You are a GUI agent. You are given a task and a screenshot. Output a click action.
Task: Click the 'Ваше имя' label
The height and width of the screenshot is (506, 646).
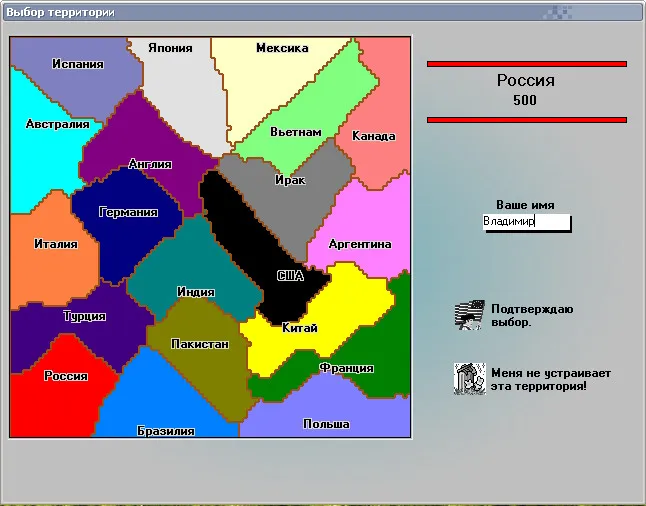click(x=525, y=205)
